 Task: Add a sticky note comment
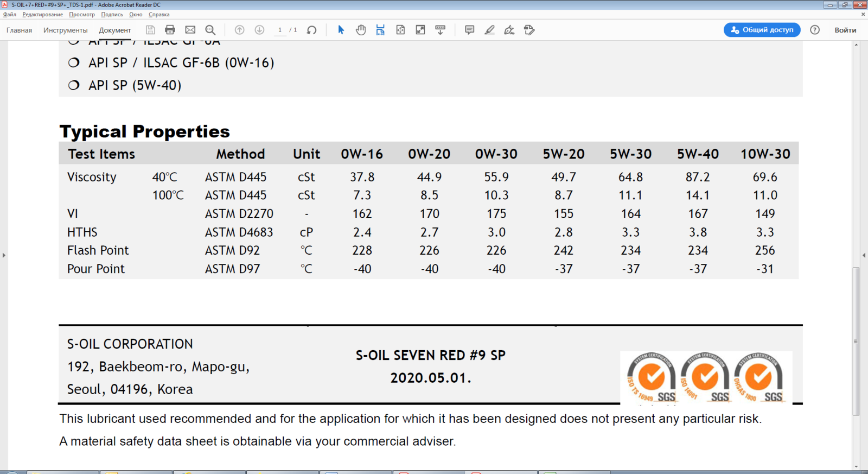click(x=470, y=30)
